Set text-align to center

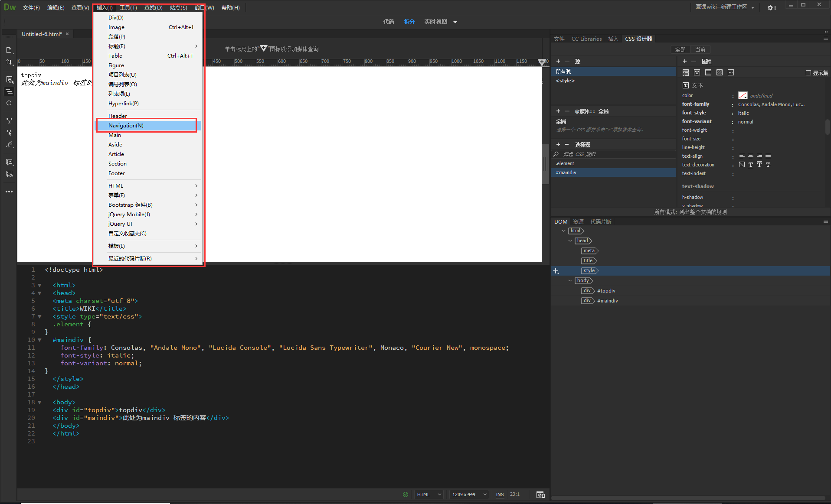tap(750, 156)
